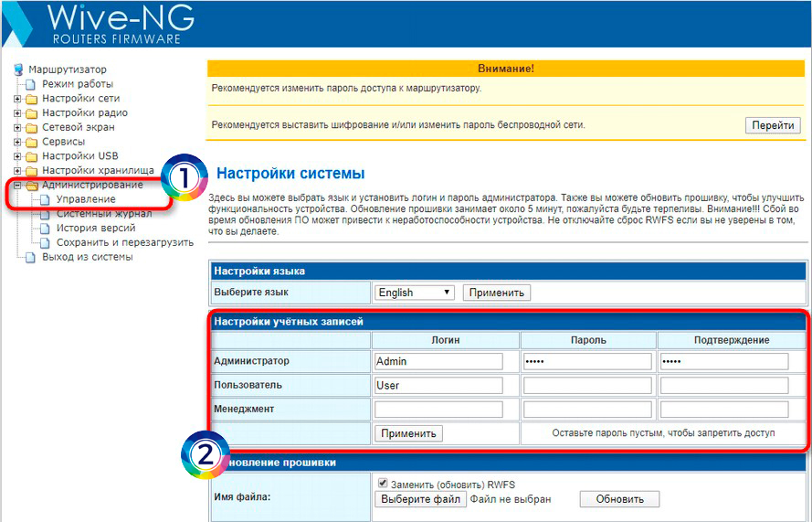Viewport: 812px width, 522px height.
Task: Click the Подтверждение column header
Action: coord(732,340)
